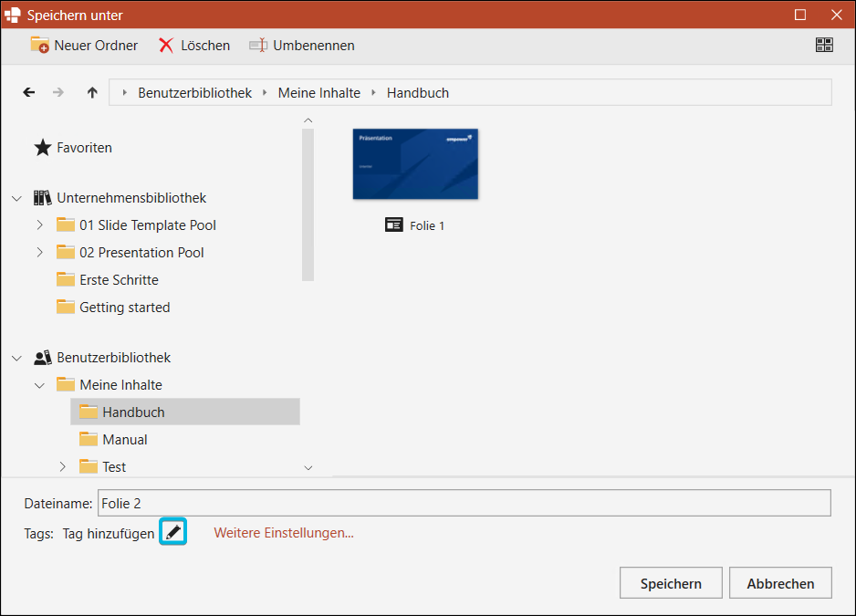
Task: Open Weitere Einstellungen link
Action: pyautogui.click(x=284, y=533)
